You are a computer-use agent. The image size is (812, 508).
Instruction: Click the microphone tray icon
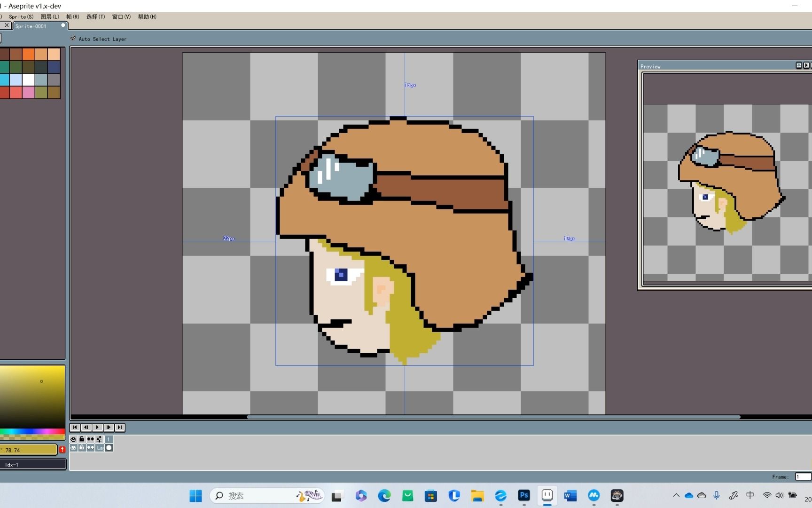click(717, 495)
